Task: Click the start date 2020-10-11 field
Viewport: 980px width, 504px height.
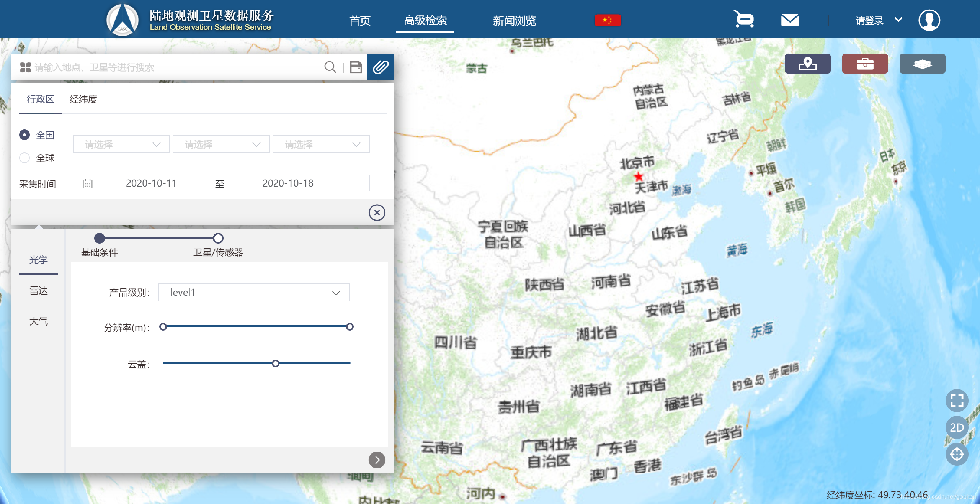Action: 151,183
